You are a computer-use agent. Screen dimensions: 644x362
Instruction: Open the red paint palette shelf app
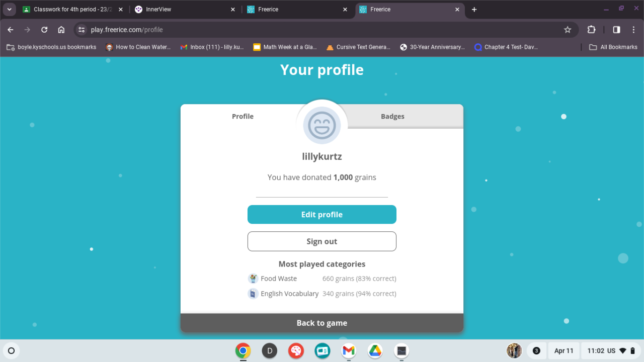296,350
